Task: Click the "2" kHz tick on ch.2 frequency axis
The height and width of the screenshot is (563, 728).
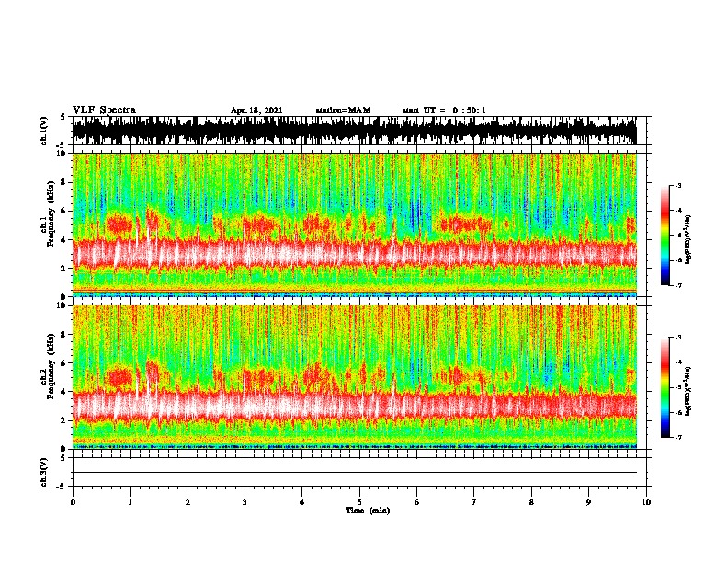Action: 64,420
